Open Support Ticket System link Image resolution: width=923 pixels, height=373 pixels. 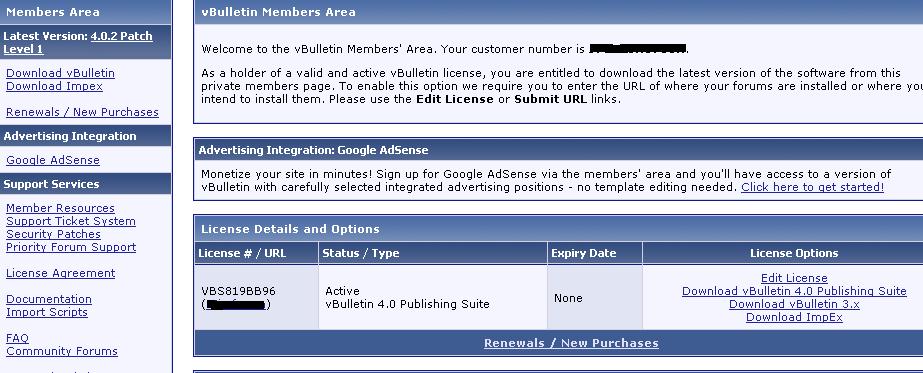pos(71,221)
